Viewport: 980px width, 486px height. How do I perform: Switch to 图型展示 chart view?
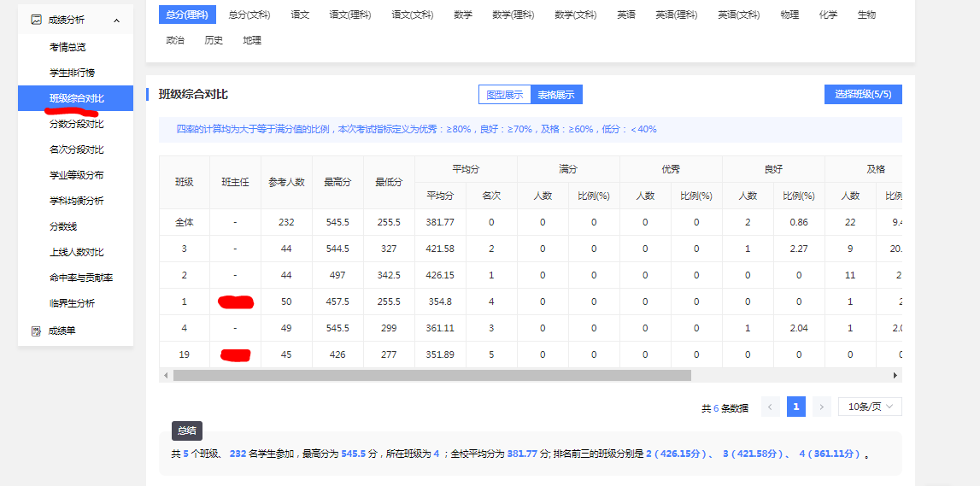[504, 95]
